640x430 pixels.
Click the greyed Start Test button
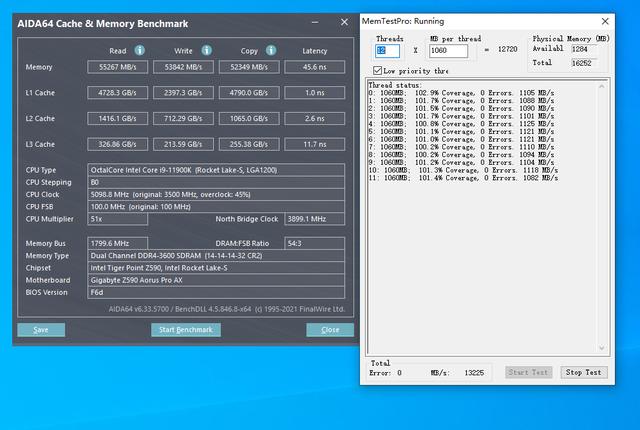coord(529,372)
